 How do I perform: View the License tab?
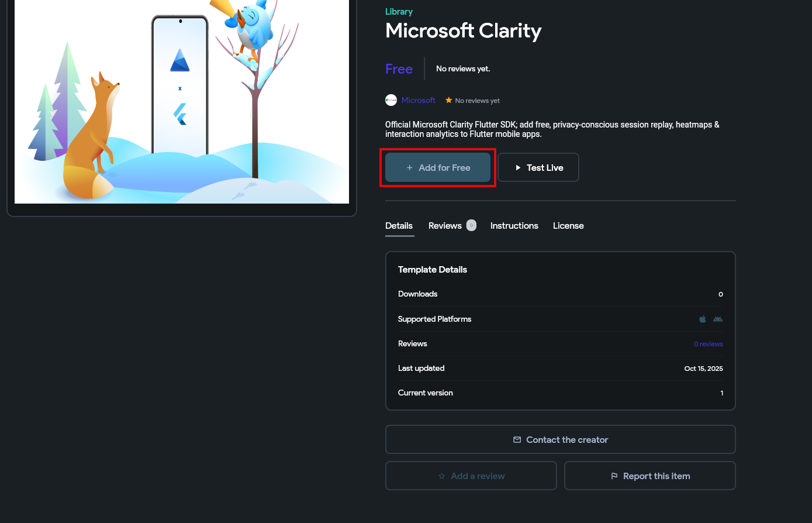[568, 226]
